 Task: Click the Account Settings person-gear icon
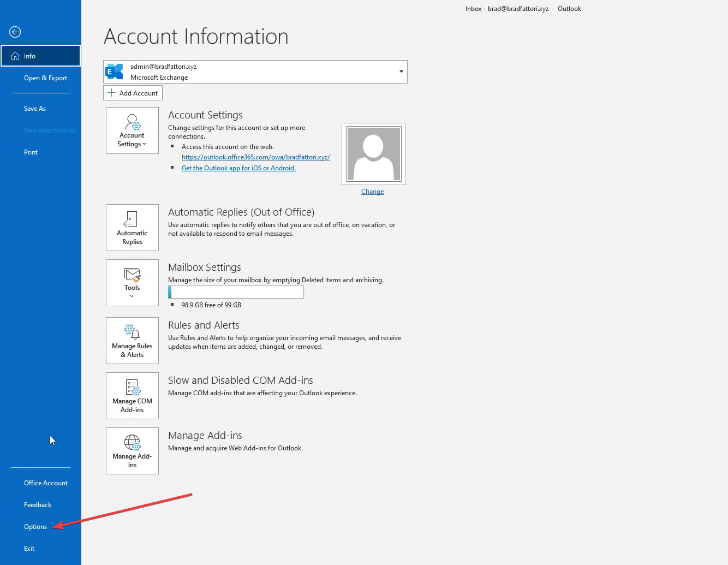point(133,122)
